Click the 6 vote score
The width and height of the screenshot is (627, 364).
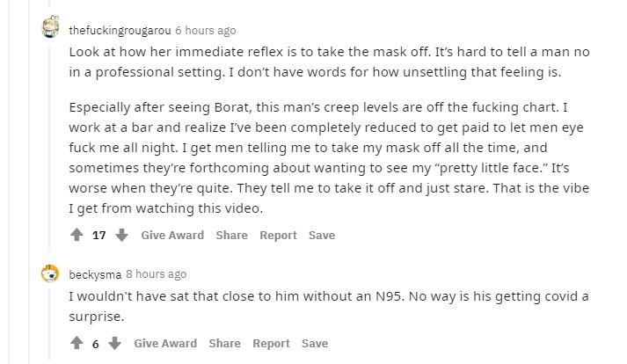96,344
